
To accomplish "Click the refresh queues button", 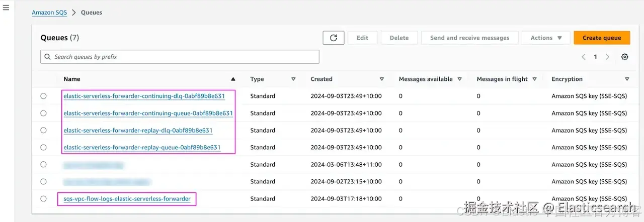I will click(x=334, y=38).
